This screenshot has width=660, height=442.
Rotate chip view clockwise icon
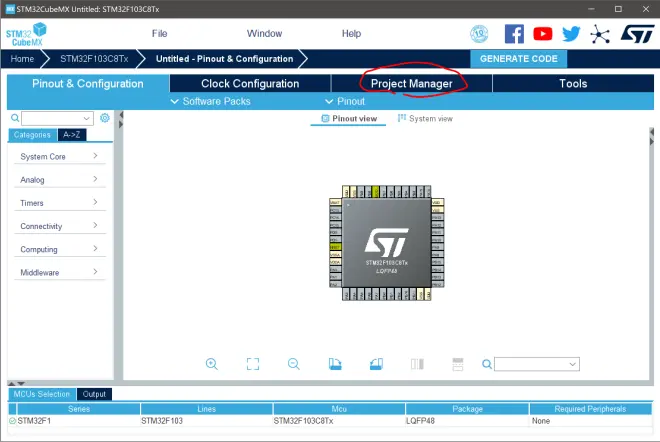click(x=335, y=364)
